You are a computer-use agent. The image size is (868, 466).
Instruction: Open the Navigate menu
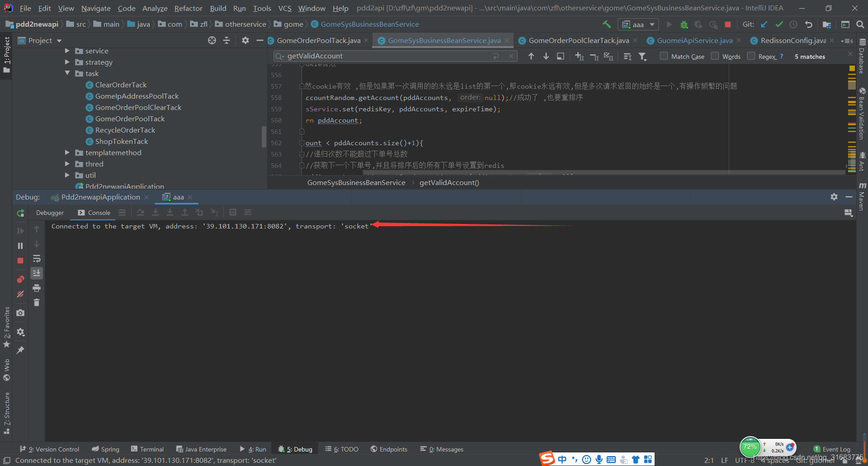point(95,8)
